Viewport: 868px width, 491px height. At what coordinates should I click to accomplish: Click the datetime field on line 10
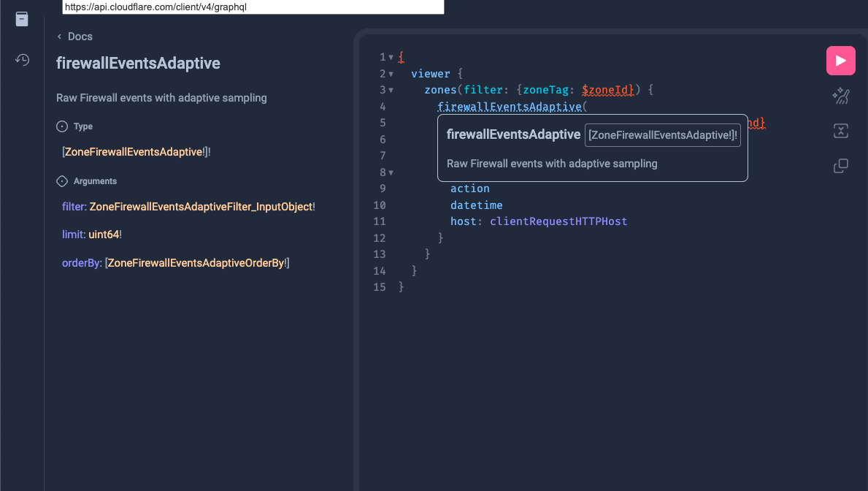(476, 205)
